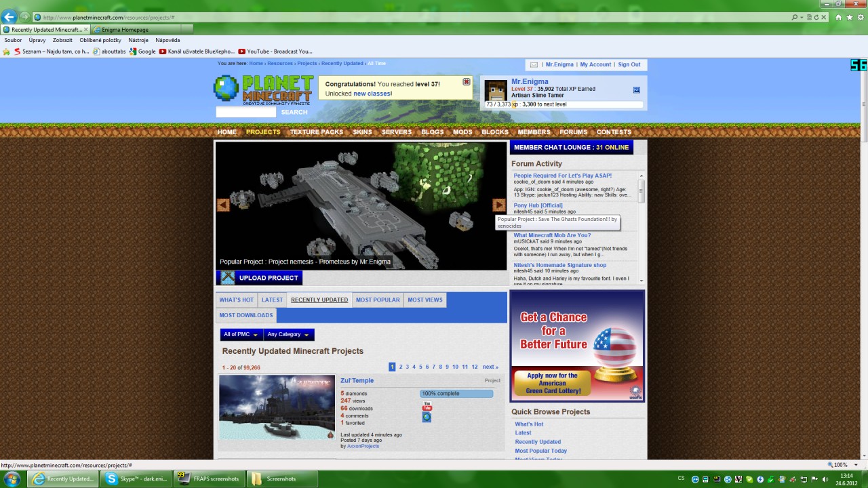
Task: Open Texture Packs in navigation menu
Action: [316, 132]
